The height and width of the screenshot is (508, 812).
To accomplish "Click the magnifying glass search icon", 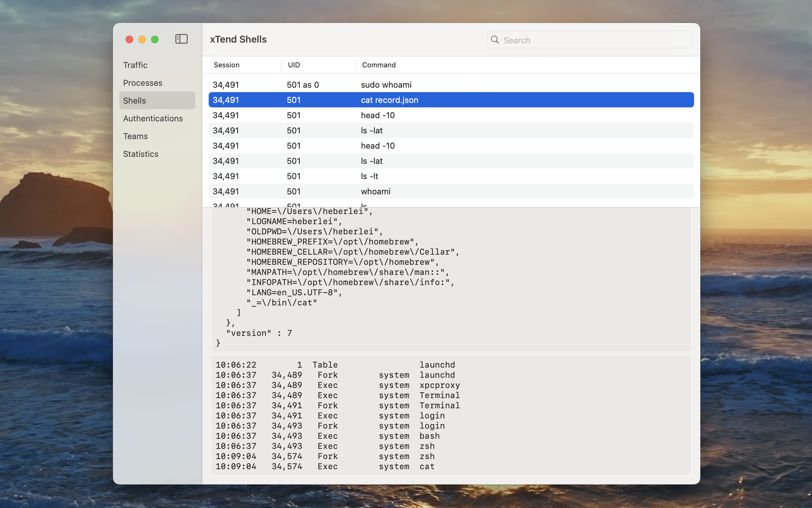I will coord(494,40).
